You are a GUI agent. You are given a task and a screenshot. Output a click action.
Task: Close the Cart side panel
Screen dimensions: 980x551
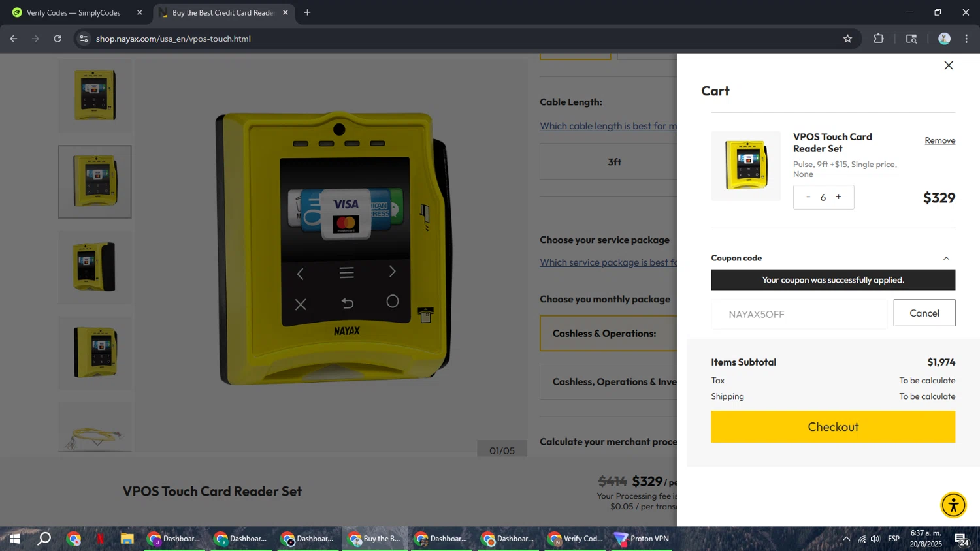tap(949, 65)
